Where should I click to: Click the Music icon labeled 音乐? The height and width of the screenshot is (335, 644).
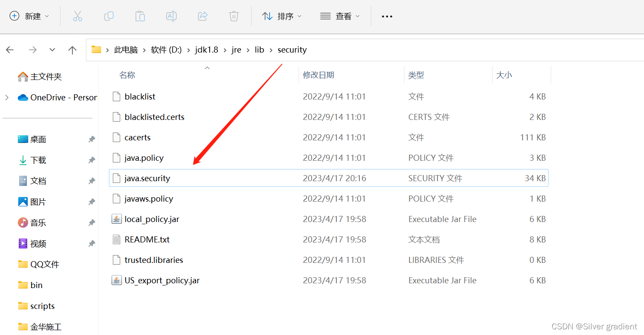click(x=23, y=222)
